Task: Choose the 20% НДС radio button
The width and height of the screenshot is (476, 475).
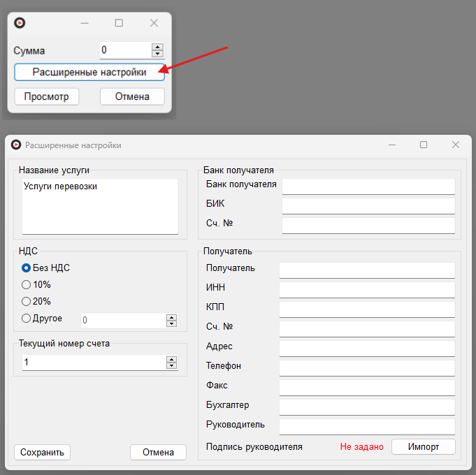Action: [27, 301]
